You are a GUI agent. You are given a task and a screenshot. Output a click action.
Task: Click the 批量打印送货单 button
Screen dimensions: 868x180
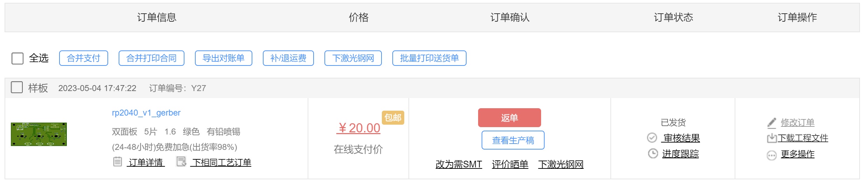pos(429,58)
